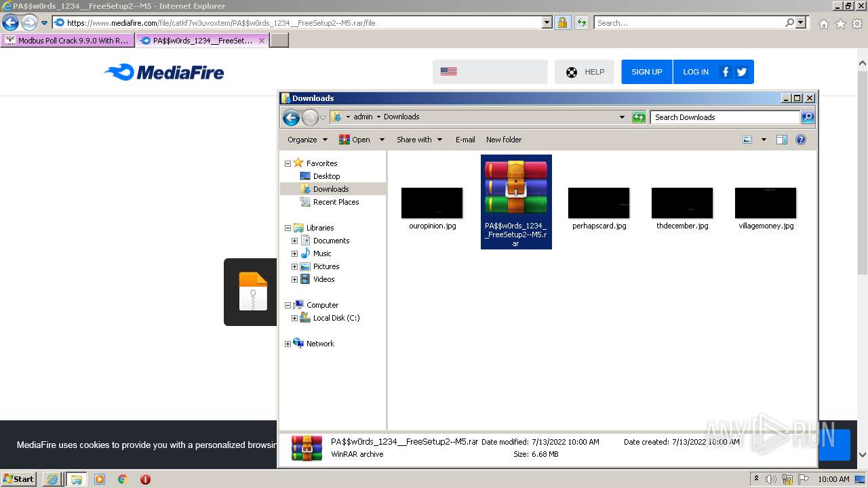Click change view icon in Explorer
This screenshot has width=868, height=488.
click(747, 140)
